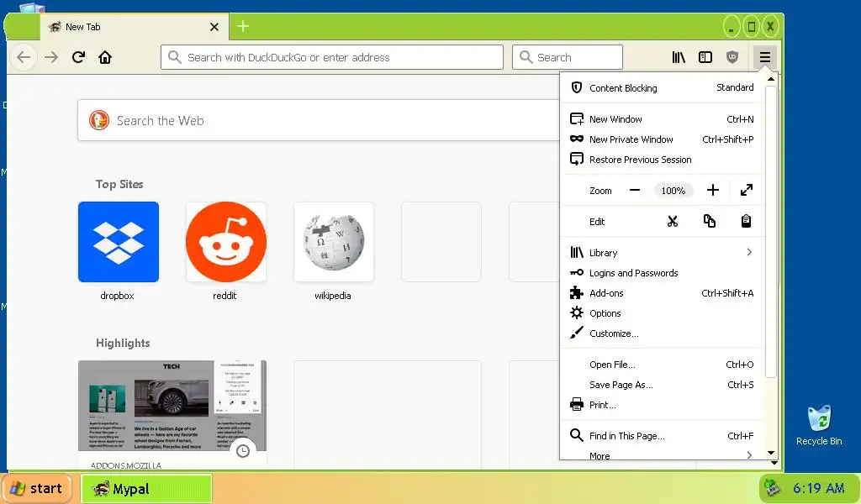Open the dropbox top site tile
This screenshot has height=504, width=861.
(118, 242)
